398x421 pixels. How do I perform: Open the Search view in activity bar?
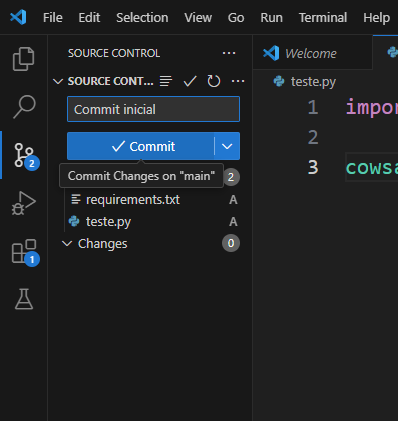point(24,107)
